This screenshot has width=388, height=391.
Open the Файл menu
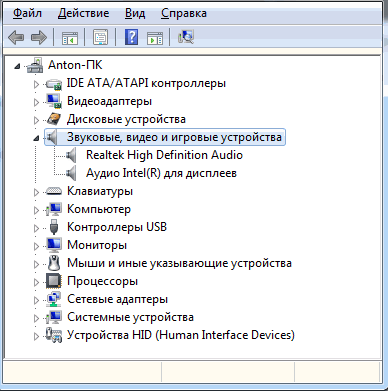click(27, 13)
